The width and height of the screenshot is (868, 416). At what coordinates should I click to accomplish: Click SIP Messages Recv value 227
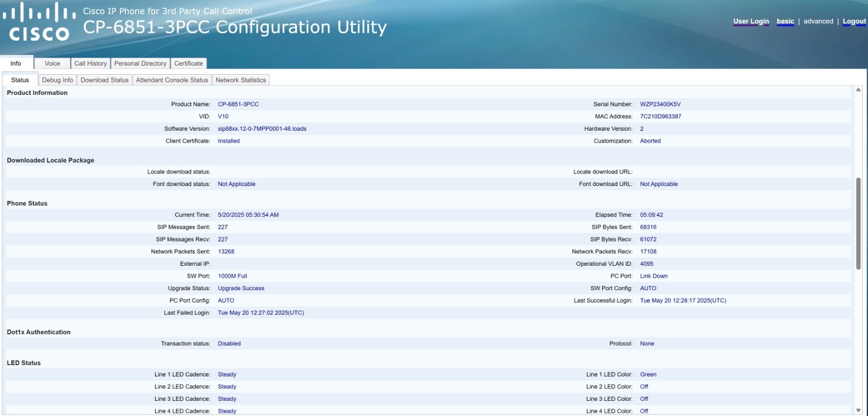tap(222, 239)
